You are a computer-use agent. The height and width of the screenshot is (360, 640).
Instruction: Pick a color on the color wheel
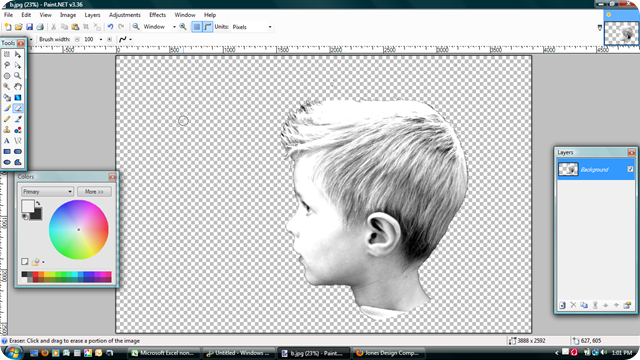point(79,230)
